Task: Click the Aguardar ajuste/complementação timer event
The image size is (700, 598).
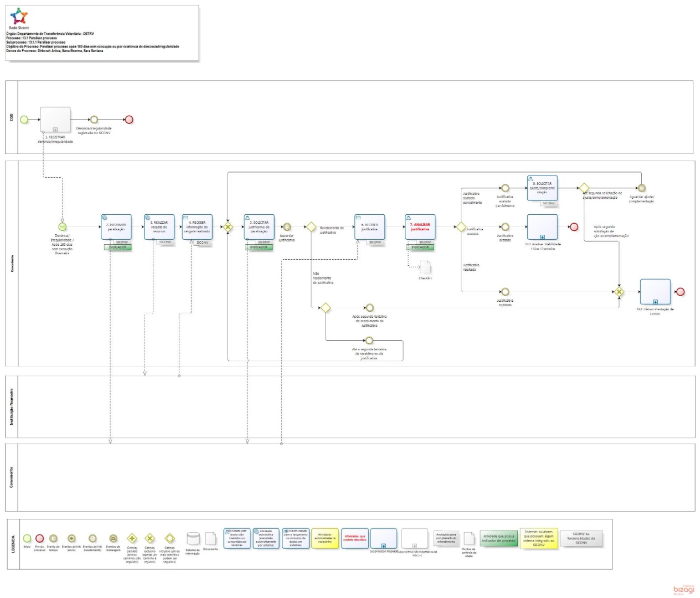Action: (x=641, y=188)
